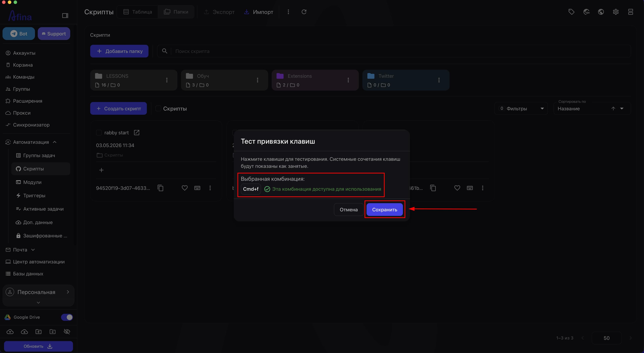
Task: Click the refresh icon in top toolbar
Action: (x=304, y=12)
